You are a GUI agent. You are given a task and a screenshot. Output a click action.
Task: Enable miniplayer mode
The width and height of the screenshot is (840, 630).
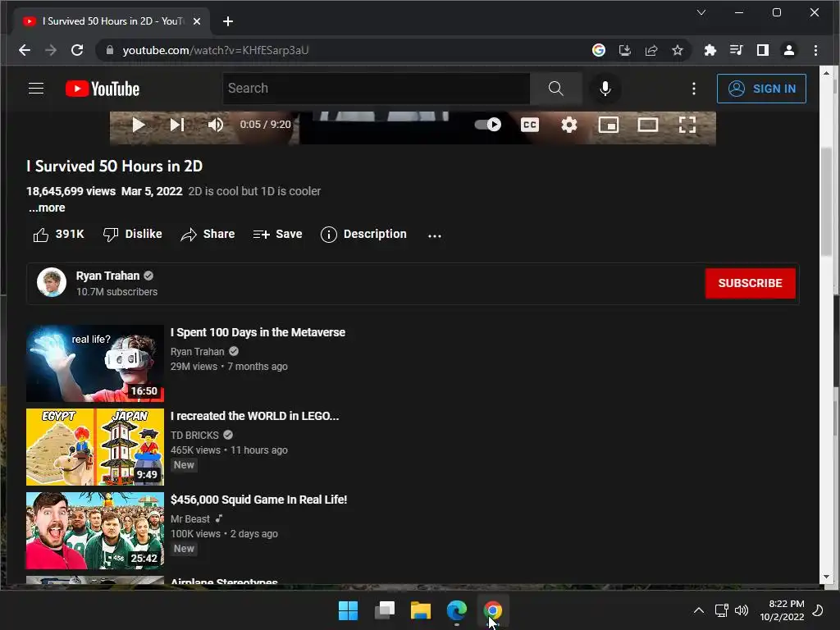[609, 125]
